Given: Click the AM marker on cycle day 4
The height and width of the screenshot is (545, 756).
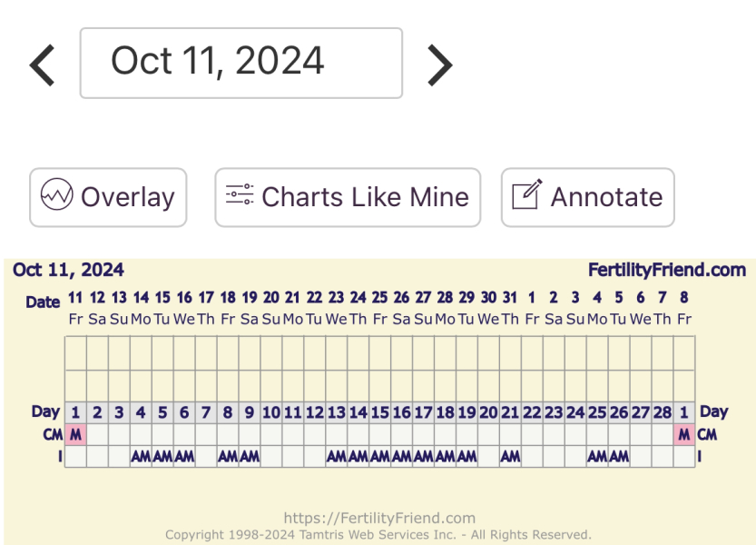Looking at the screenshot, I should pyautogui.click(x=141, y=456).
